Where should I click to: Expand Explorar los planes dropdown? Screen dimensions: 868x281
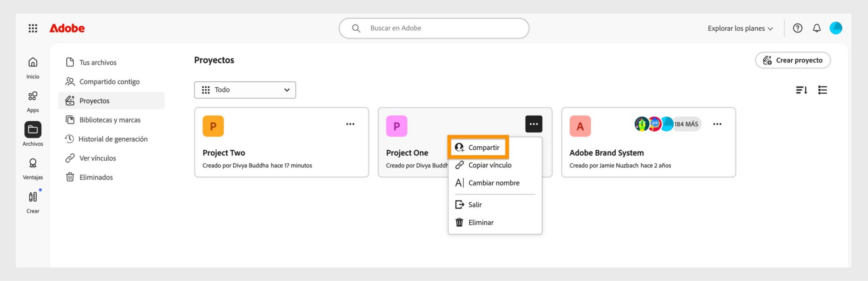[741, 28]
